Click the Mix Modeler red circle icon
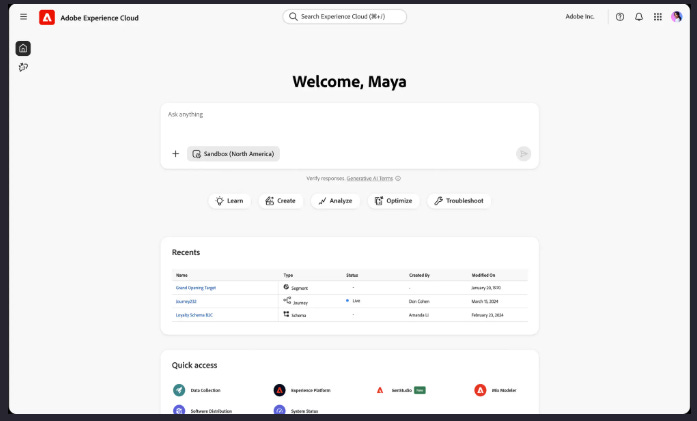This screenshot has height=421, width=697. pyautogui.click(x=480, y=390)
